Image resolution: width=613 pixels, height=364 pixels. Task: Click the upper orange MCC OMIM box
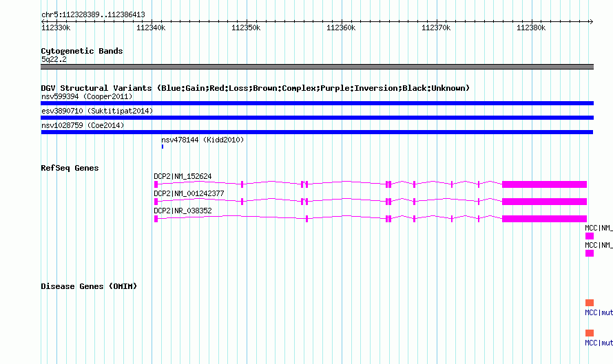(590, 303)
